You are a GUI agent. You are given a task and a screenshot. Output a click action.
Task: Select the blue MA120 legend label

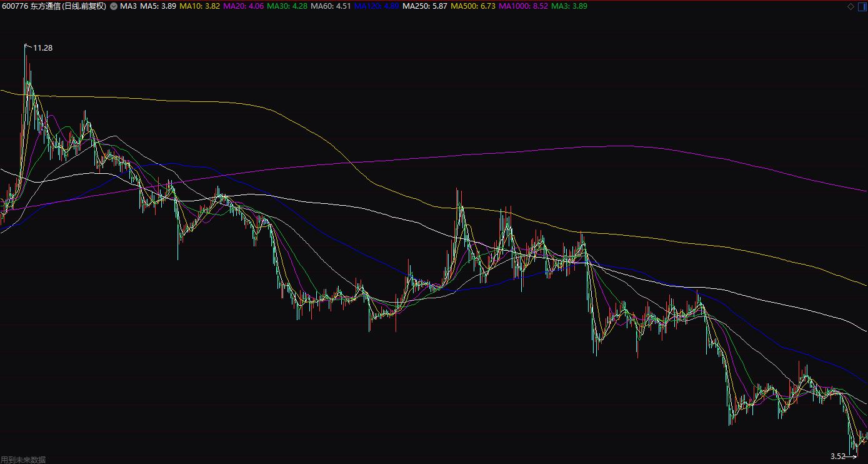point(376,6)
